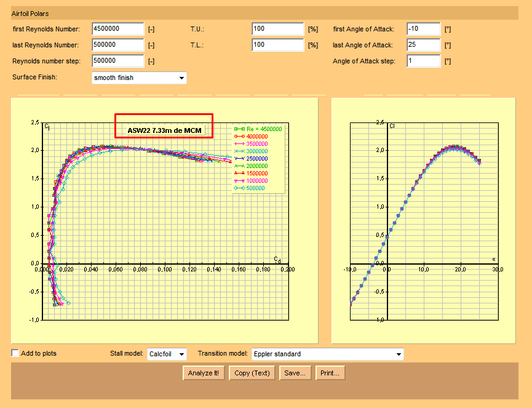Click the T.L. percentage input field
The image size is (532, 408).
coord(278,45)
